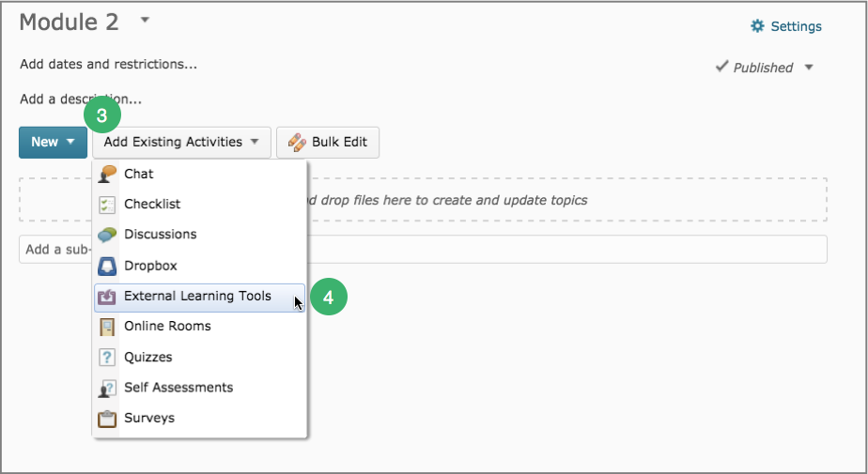The width and height of the screenshot is (868, 474).
Task: Click the Checklist icon in dropdown
Action: click(x=107, y=205)
